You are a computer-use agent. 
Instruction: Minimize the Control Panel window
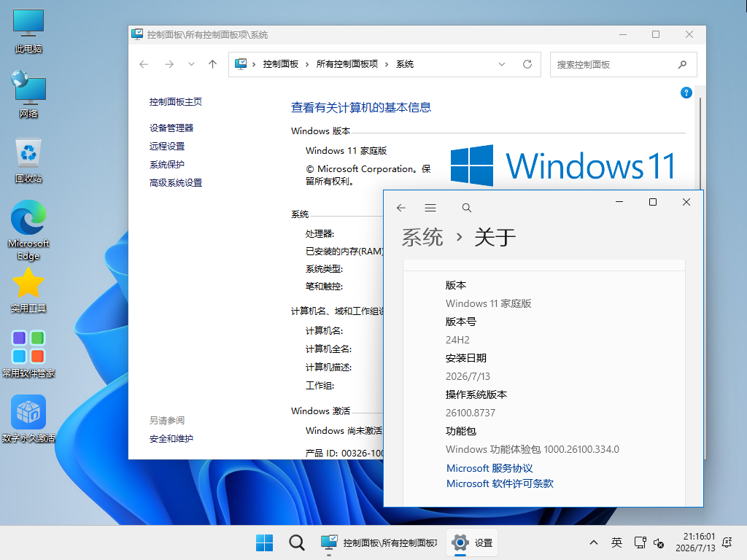pos(623,34)
